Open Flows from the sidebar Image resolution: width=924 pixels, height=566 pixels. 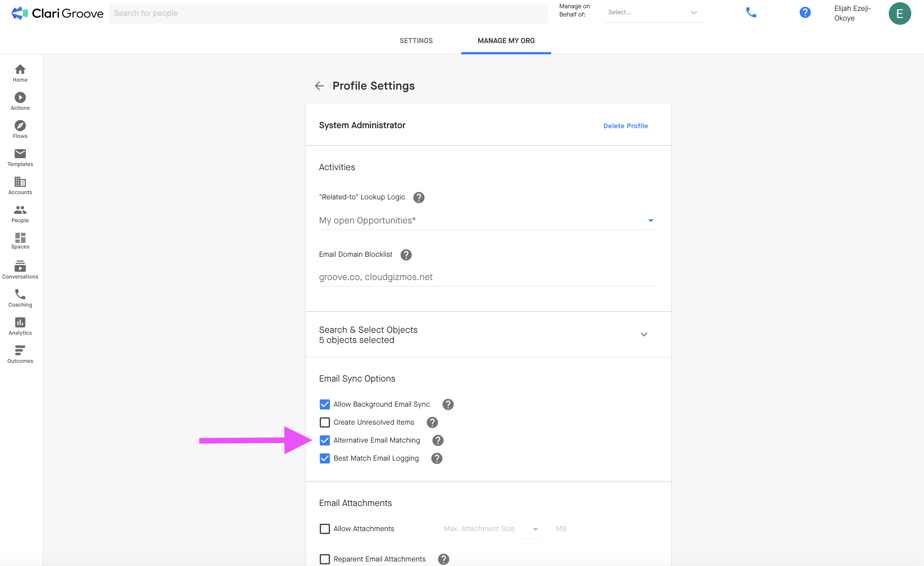(20, 129)
